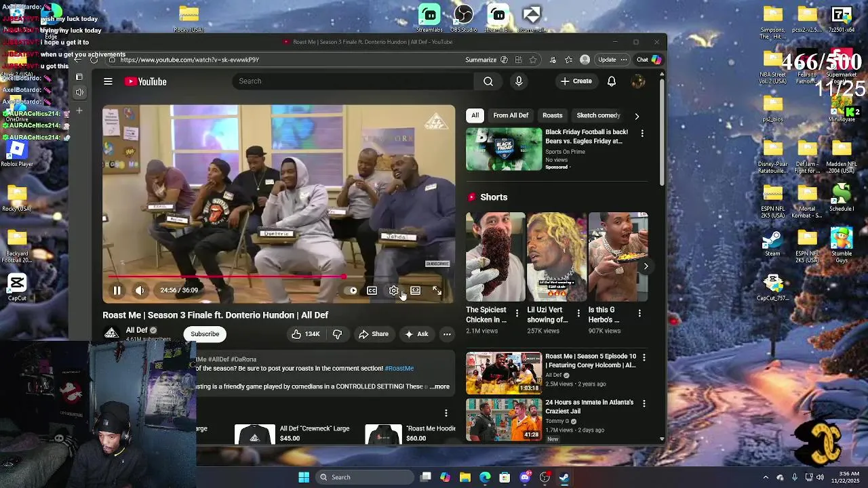Select the Roasts filter chip

pos(552,115)
